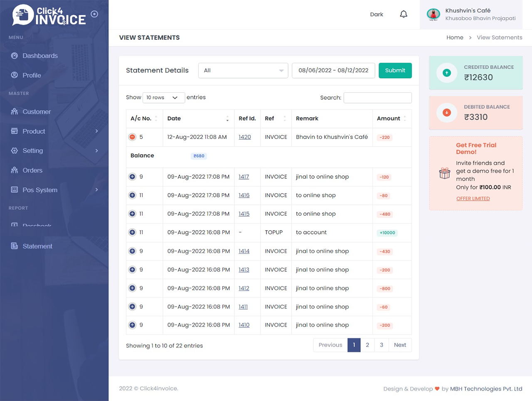Click the Khushvin's Café profile avatar
The width and height of the screenshot is (532, 401).
pyautogui.click(x=433, y=15)
